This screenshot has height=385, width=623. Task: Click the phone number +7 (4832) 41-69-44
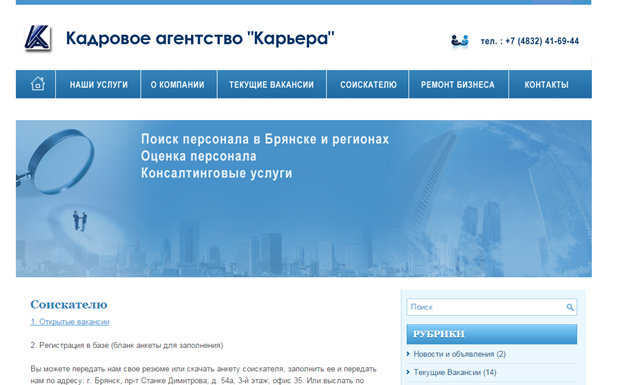click(542, 41)
